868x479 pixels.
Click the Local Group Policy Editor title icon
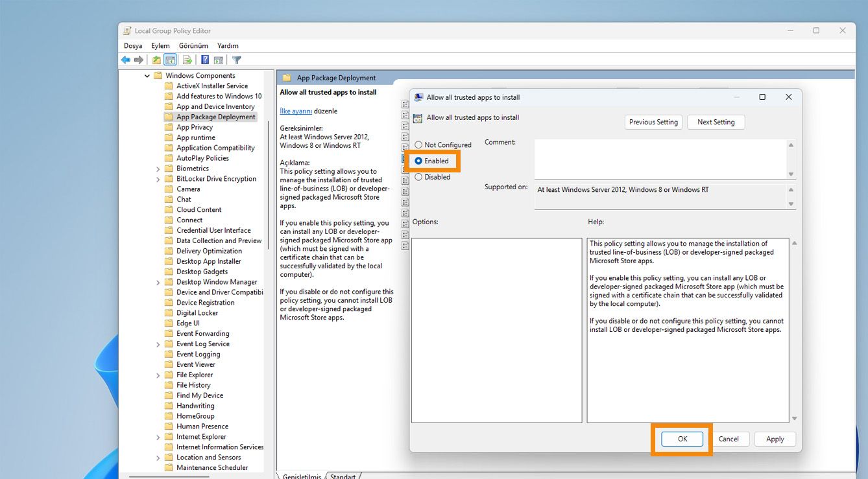click(x=127, y=30)
